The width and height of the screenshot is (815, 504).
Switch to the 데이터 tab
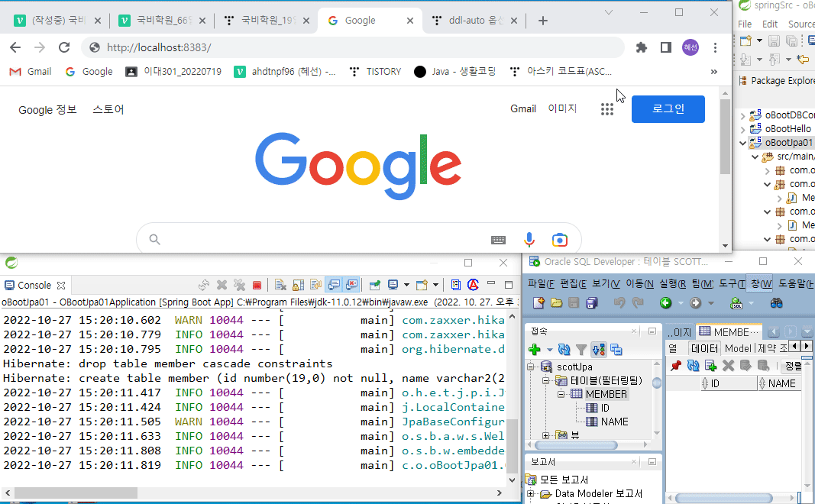[x=704, y=348]
